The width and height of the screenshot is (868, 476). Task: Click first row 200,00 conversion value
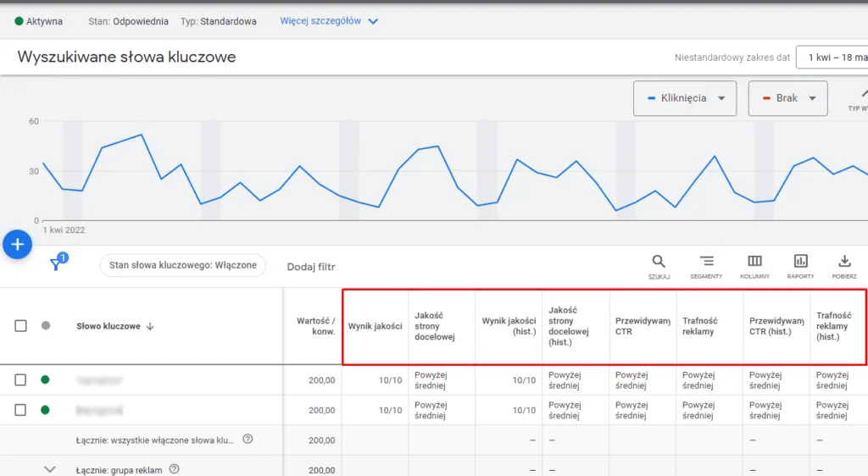tap(321, 380)
